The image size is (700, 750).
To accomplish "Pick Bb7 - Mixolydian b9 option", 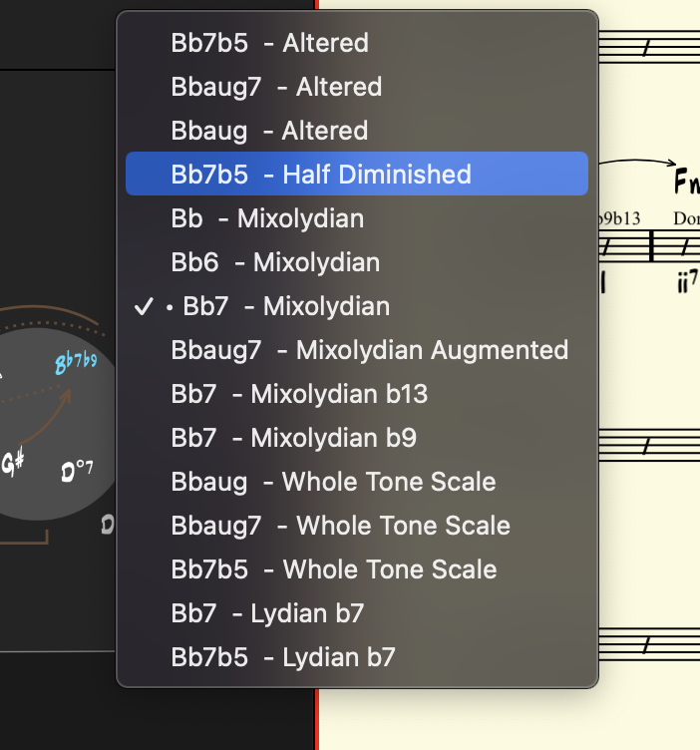I will click(x=293, y=438).
